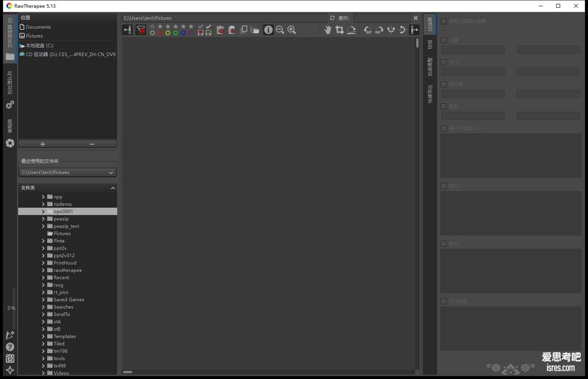
Task: Toggle fullscreen arrows icon at bottom left
Action: pos(10,370)
